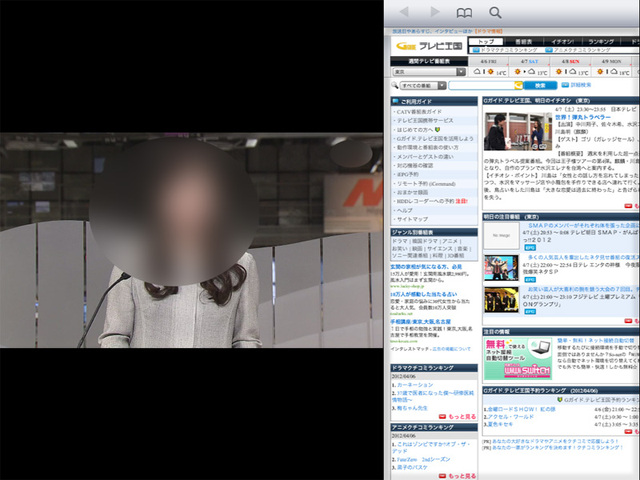Open サイトマップ in the guide list
This screenshot has height=480, width=640.
[412, 219]
